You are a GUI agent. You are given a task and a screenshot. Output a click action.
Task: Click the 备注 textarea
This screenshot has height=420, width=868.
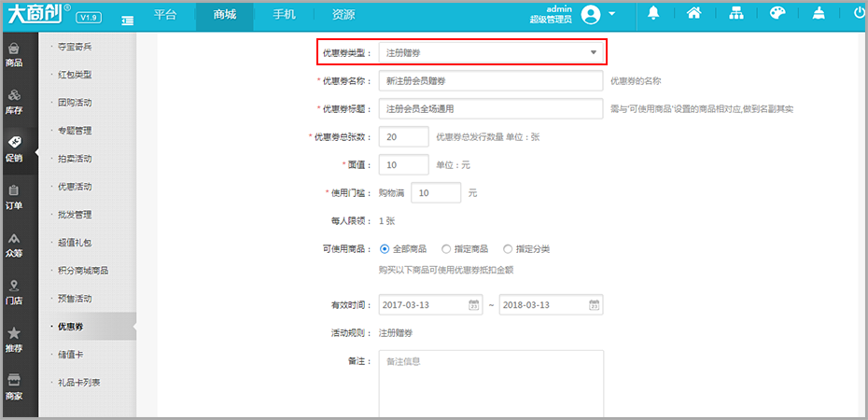click(490, 385)
